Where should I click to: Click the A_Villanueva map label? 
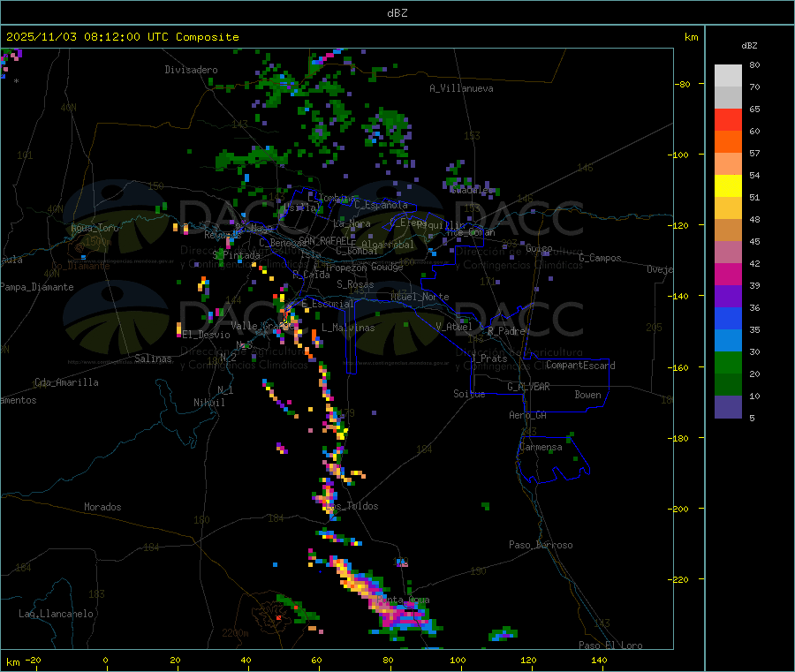tap(461, 88)
